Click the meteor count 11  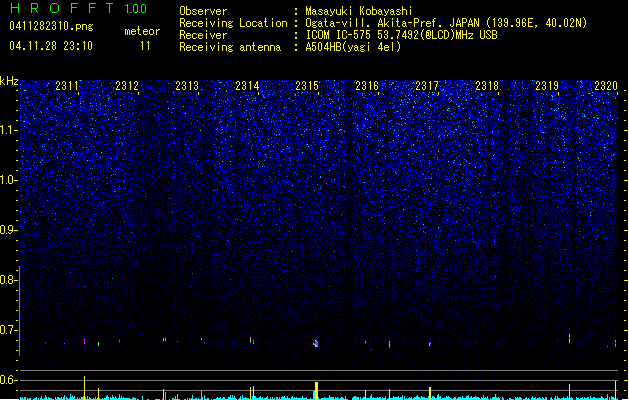pyautogui.click(x=145, y=46)
